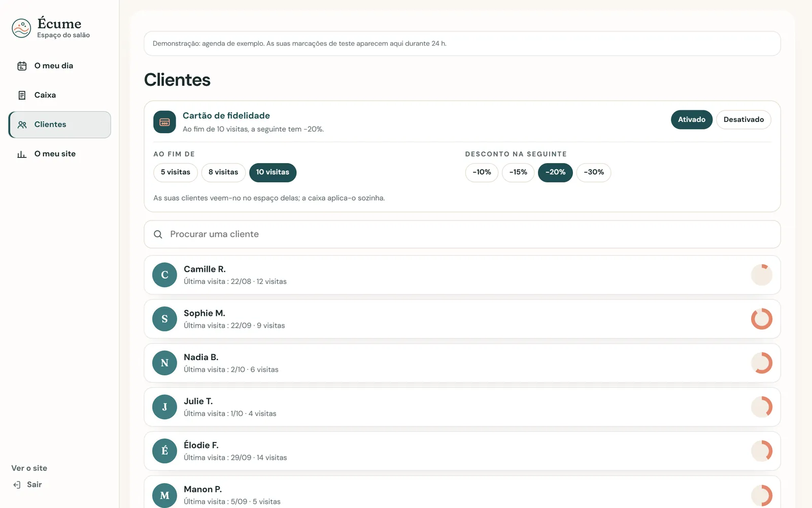
Task: Select the 5 visitas option
Action: [x=175, y=172]
